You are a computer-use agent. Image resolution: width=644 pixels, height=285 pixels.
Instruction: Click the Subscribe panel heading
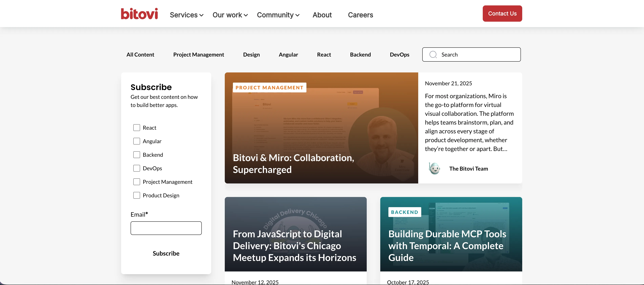[x=151, y=87]
